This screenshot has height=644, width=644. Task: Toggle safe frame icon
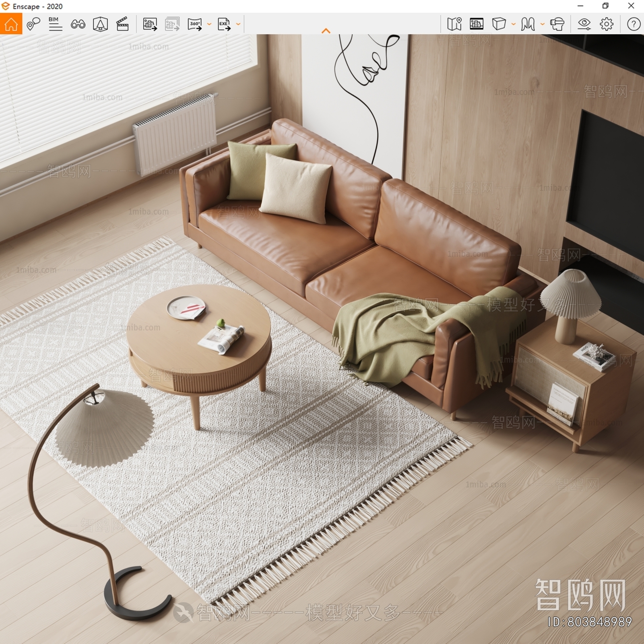coord(100,24)
